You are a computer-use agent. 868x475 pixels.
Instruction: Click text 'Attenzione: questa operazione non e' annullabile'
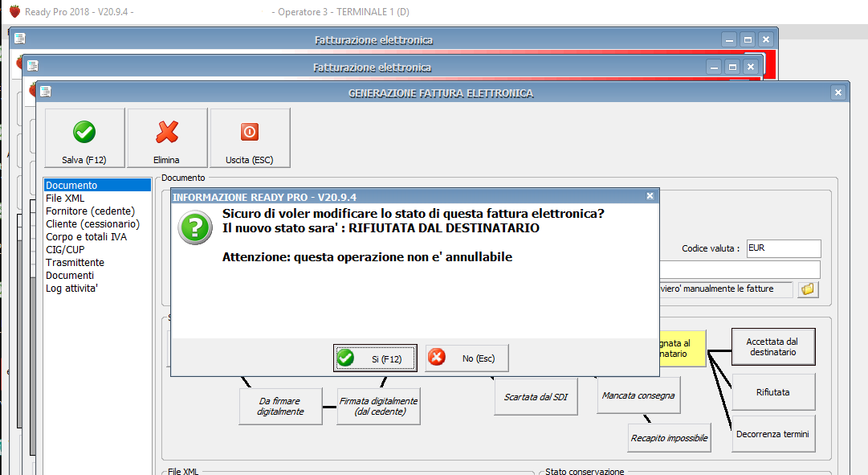tap(367, 256)
